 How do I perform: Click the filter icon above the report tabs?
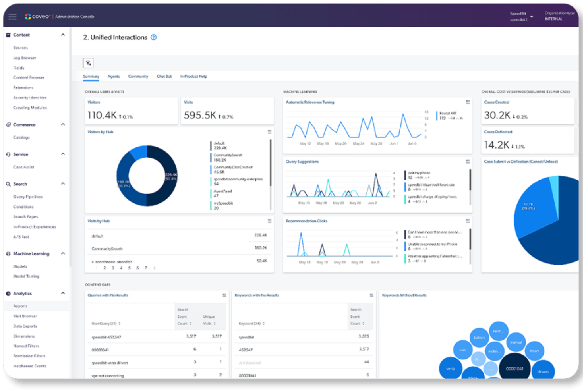(88, 63)
